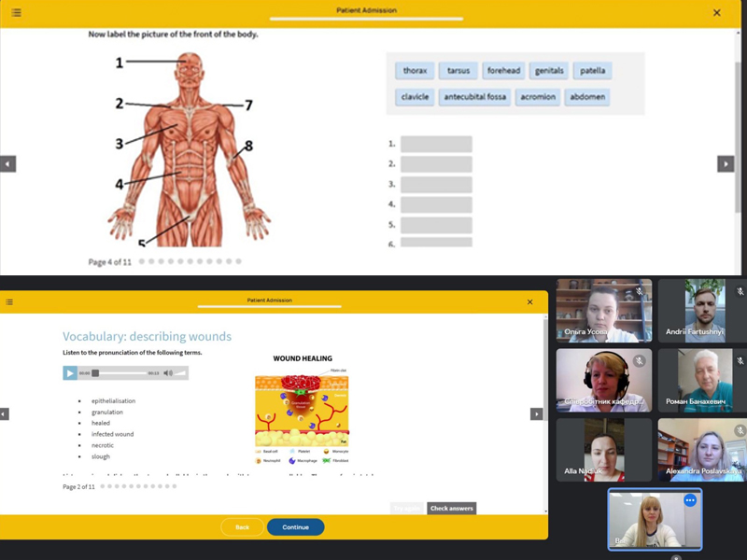Screen dimensions: 747x560
Task: Pick the 'antecubital fossa' label tile
Action: (475, 97)
